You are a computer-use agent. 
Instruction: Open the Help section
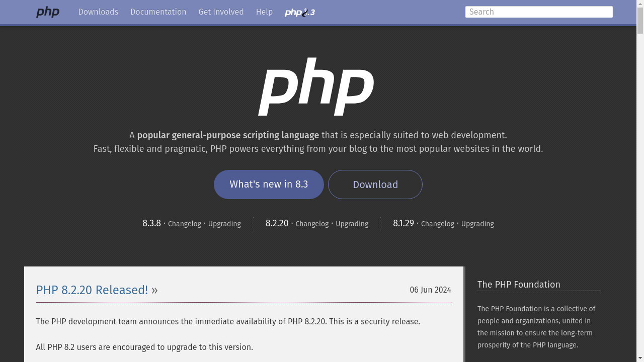click(264, 12)
